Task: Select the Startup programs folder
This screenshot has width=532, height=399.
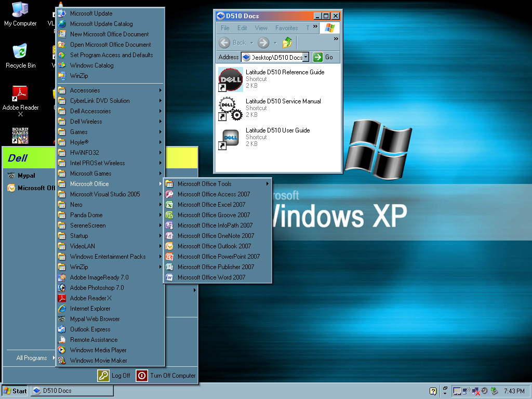Action: (110, 236)
